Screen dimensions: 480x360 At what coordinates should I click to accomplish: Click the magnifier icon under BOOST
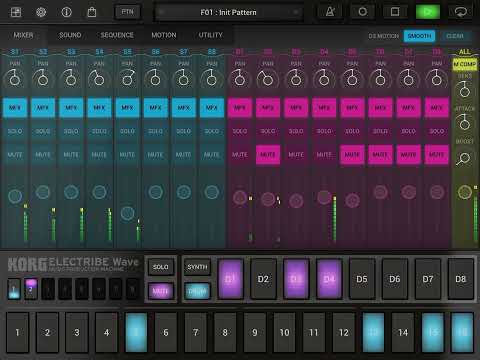[x=463, y=159]
